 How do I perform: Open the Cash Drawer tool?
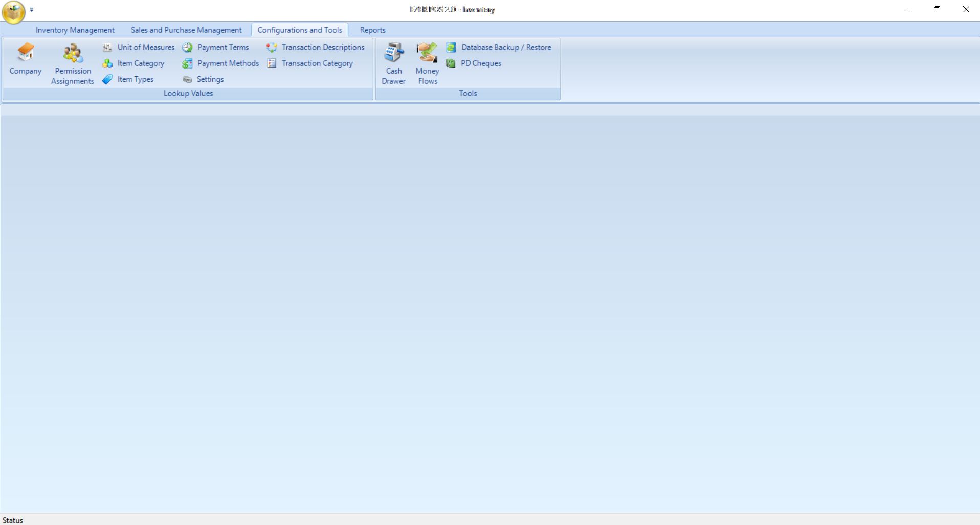coord(394,64)
